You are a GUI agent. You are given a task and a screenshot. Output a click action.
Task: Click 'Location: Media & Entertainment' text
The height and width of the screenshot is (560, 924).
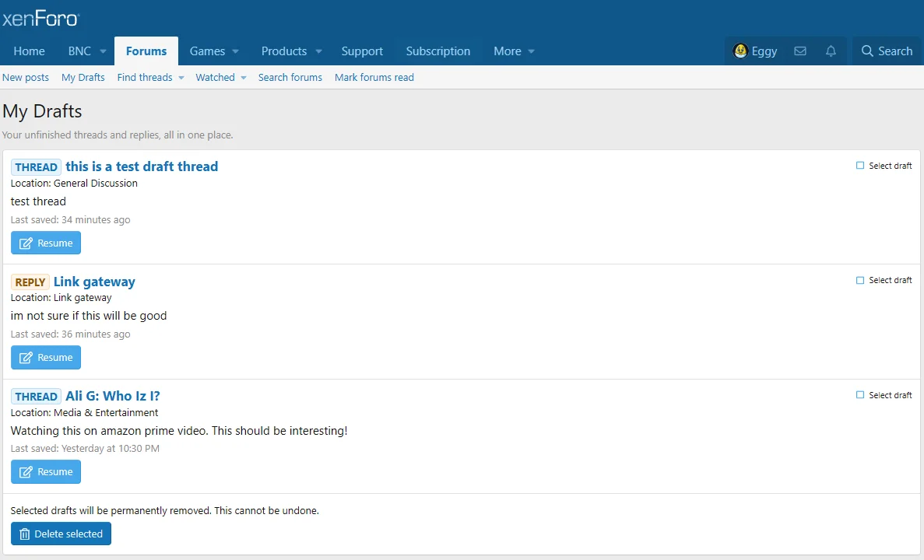pyautogui.click(x=84, y=412)
